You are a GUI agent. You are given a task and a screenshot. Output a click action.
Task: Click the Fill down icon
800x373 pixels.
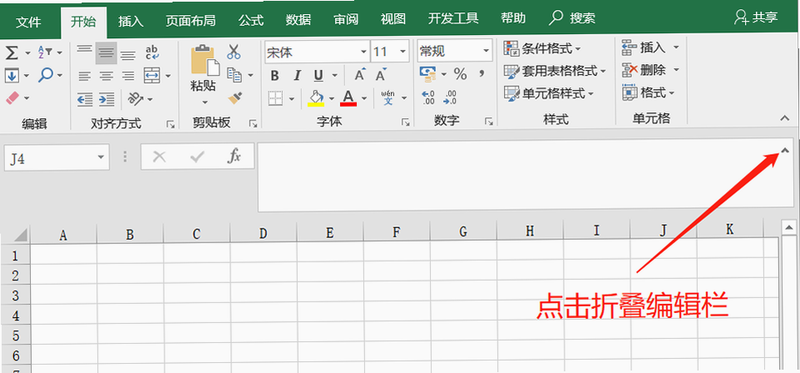click(x=12, y=76)
